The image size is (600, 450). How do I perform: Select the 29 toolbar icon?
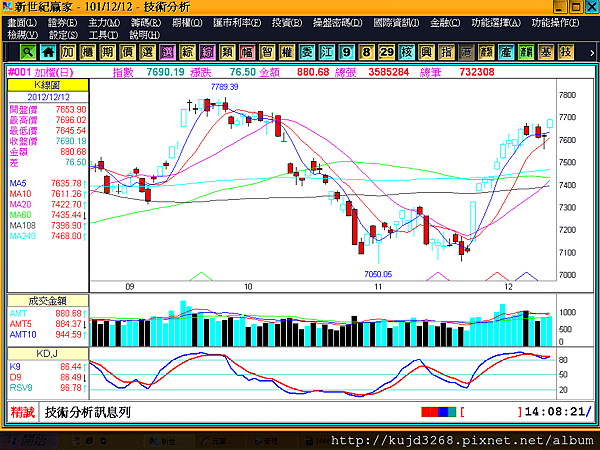pos(386,52)
